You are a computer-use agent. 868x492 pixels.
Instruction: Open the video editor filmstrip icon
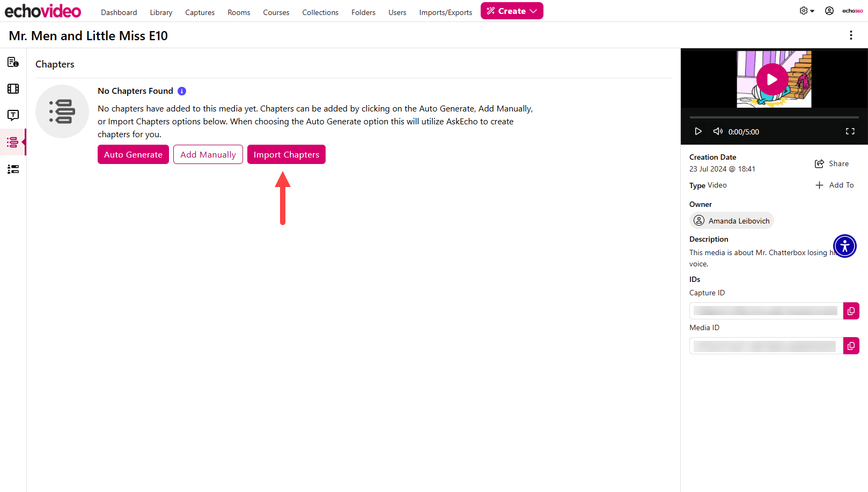click(13, 89)
